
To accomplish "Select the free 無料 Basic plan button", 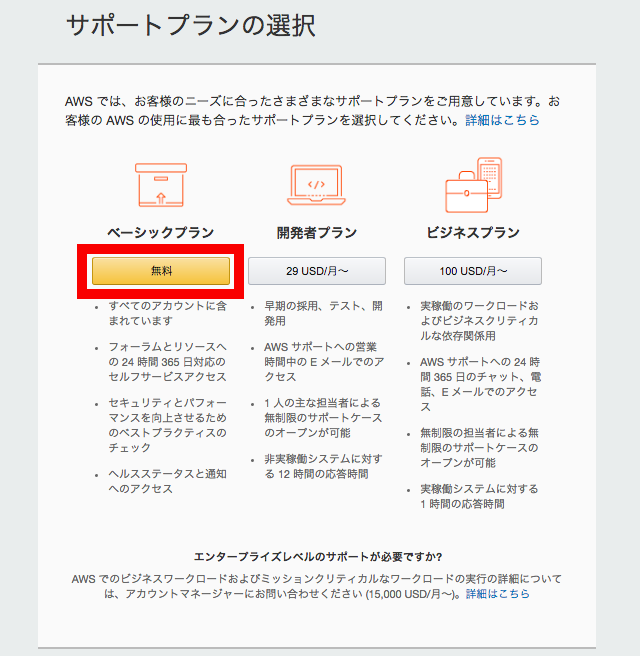I will pos(161,271).
